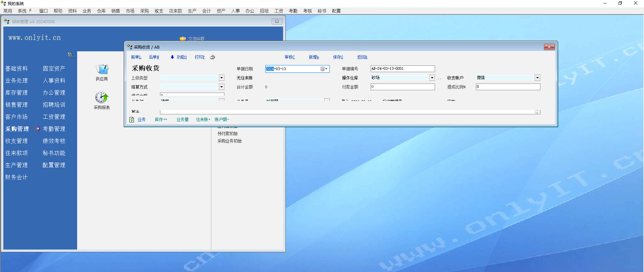Open the 供应商 supplier icon

[102, 69]
